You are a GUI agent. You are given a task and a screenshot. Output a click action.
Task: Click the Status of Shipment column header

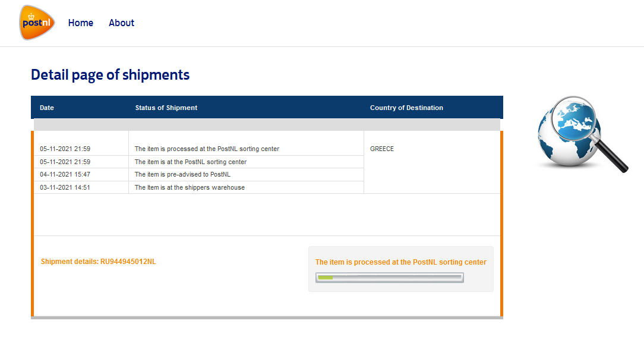point(166,108)
